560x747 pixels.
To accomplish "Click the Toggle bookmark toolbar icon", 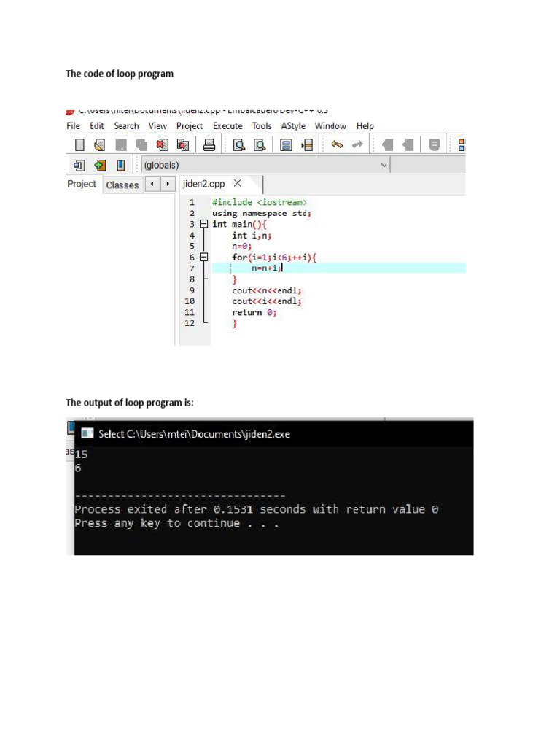I will tap(434, 145).
